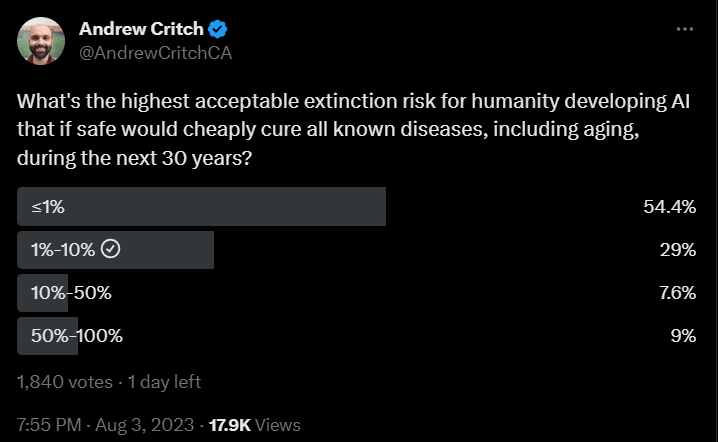Click the blue verified badge icon
This screenshot has width=718, height=442.
[x=216, y=30]
